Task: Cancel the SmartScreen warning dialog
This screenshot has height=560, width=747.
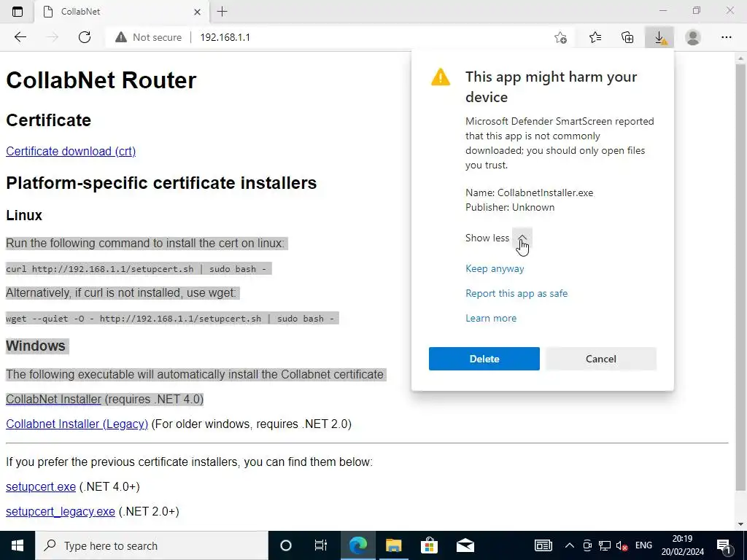Action: tap(601, 359)
